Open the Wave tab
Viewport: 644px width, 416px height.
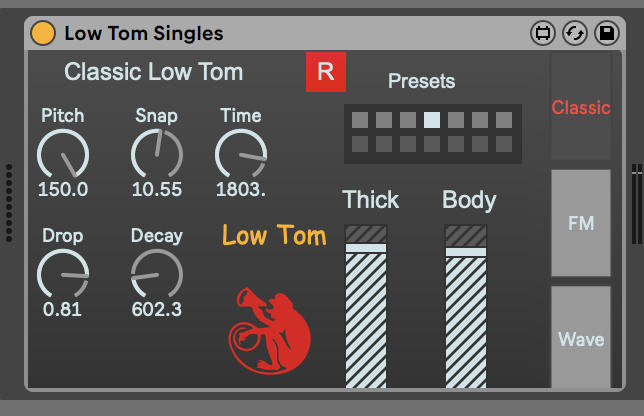click(x=580, y=339)
